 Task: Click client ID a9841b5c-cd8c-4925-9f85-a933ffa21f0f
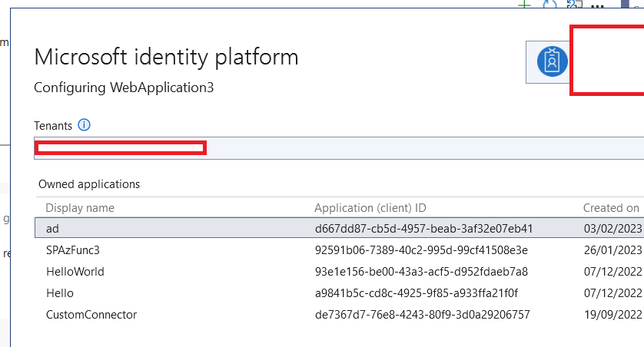tap(417, 293)
